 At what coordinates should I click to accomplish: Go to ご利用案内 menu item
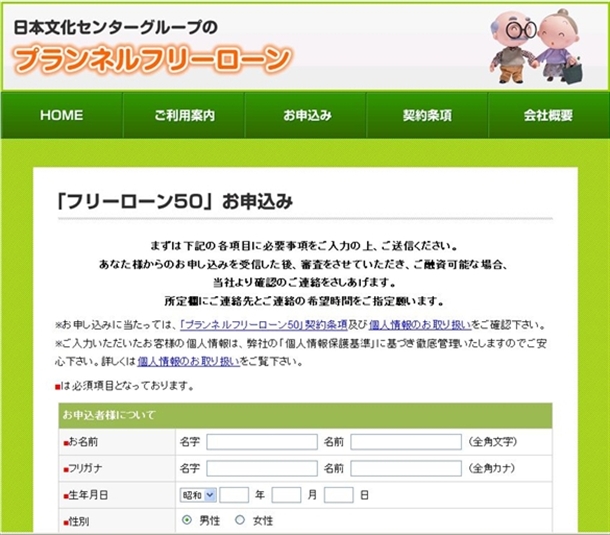(x=184, y=115)
